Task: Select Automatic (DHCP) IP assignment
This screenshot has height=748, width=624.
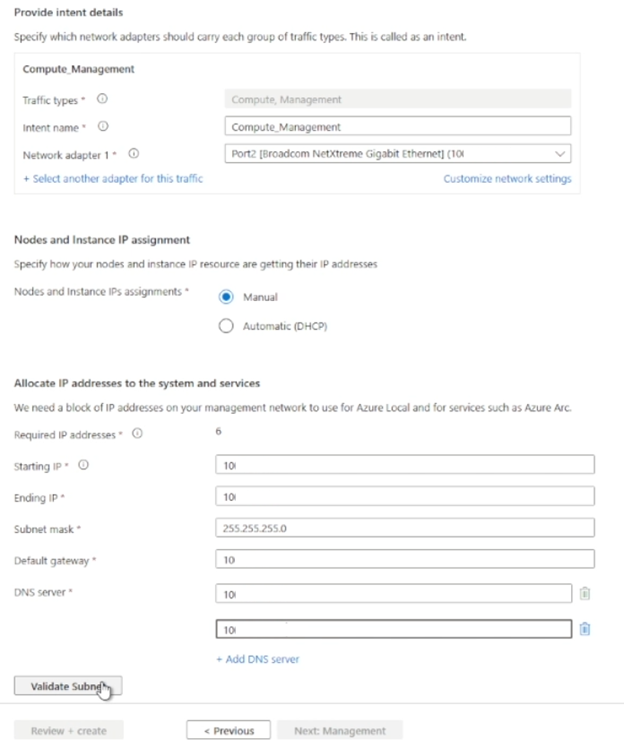Action: click(x=225, y=326)
